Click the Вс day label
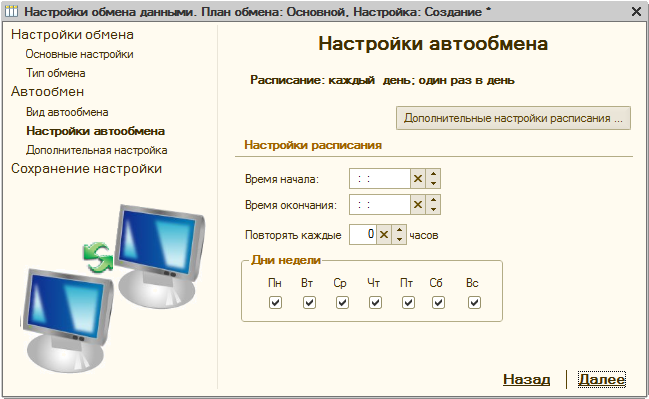Viewport: 649px width, 399px height. (472, 283)
